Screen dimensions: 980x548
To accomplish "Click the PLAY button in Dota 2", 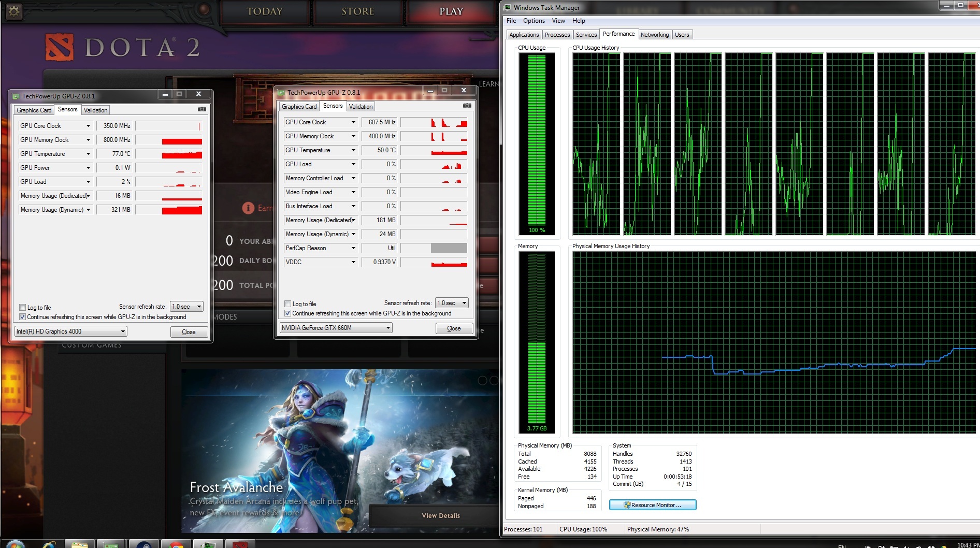I will pos(451,11).
